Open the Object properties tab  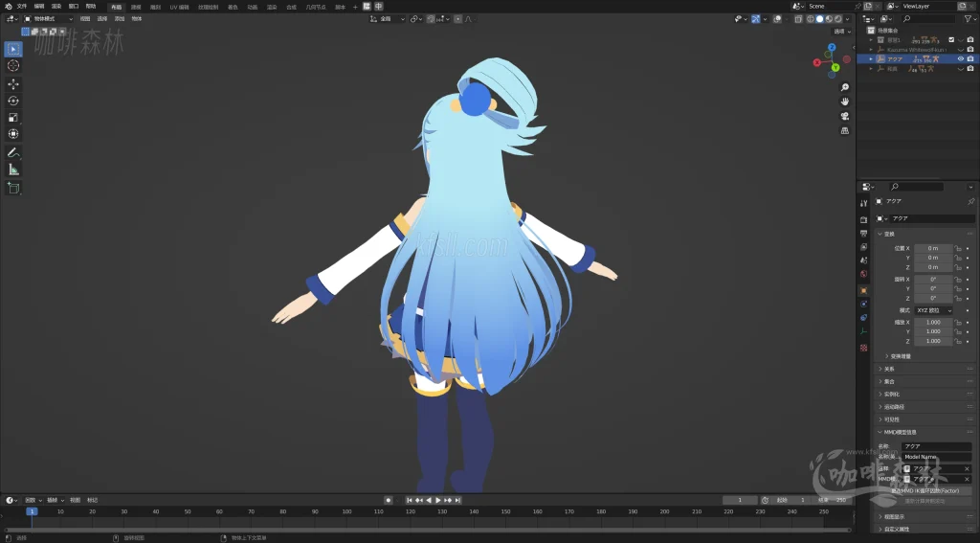coord(864,291)
